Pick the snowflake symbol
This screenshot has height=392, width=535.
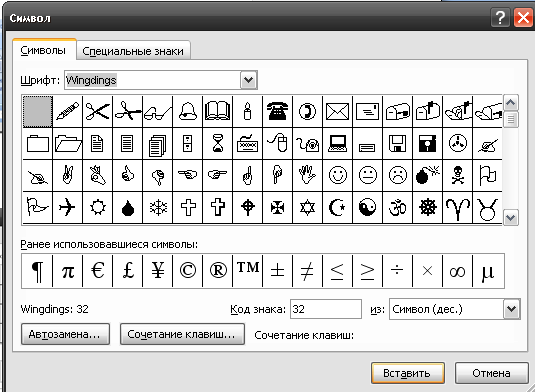click(158, 207)
